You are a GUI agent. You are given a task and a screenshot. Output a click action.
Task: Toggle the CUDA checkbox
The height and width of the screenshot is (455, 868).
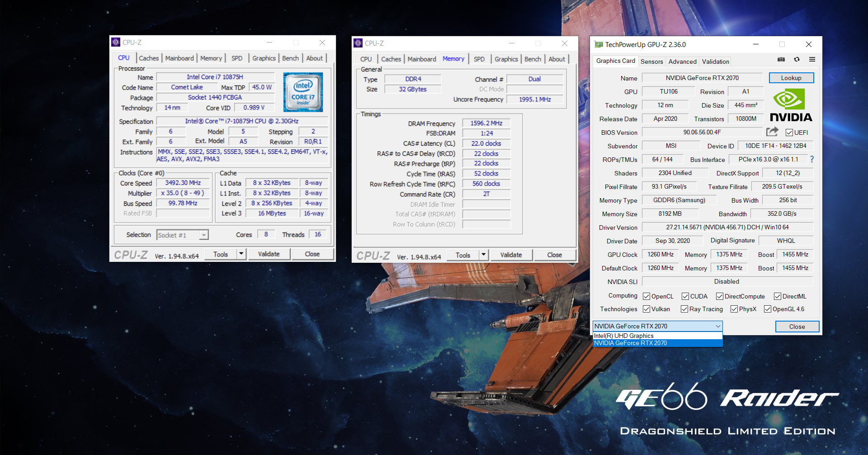[x=685, y=296]
